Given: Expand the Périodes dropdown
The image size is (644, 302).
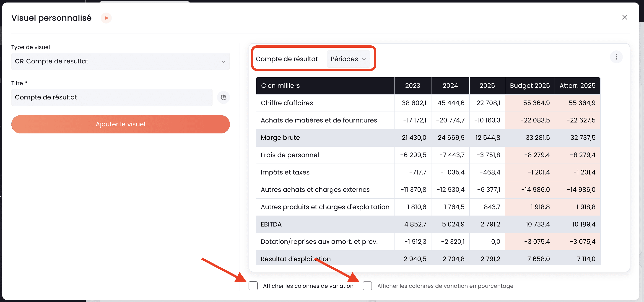Looking at the screenshot, I should 348,59.
